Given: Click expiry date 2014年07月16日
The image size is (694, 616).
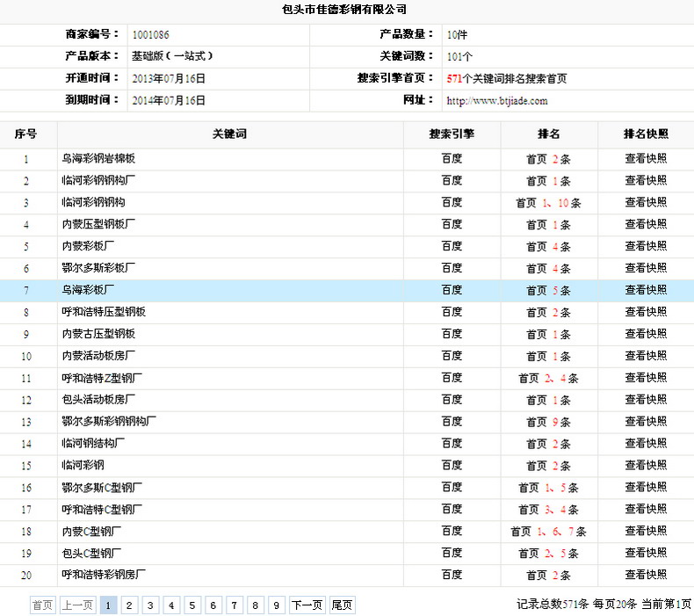Looking at the screenshot, I should click(x=169, y=100).
